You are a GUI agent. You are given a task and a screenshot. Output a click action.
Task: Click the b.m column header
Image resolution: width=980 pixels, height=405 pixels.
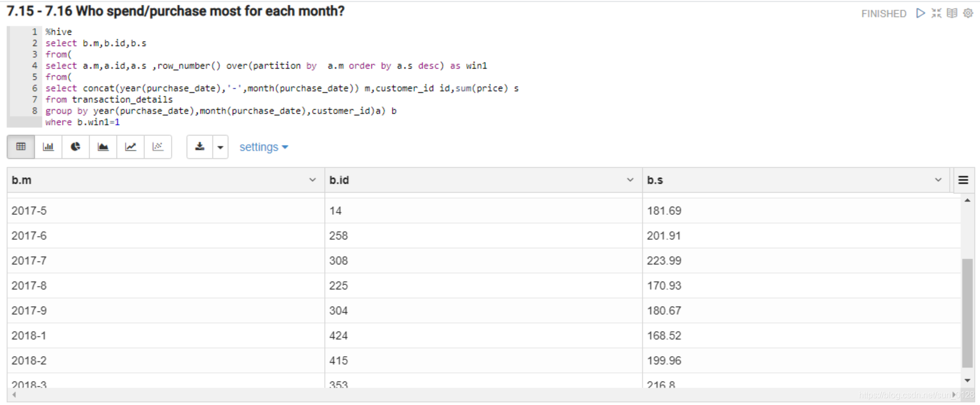click(x=166, y=180)
